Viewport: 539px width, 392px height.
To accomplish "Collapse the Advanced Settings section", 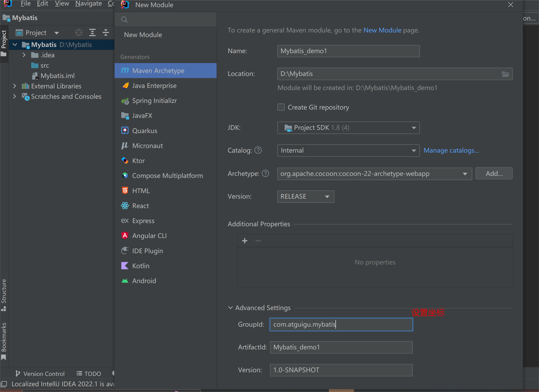I will tap(230, 308).
